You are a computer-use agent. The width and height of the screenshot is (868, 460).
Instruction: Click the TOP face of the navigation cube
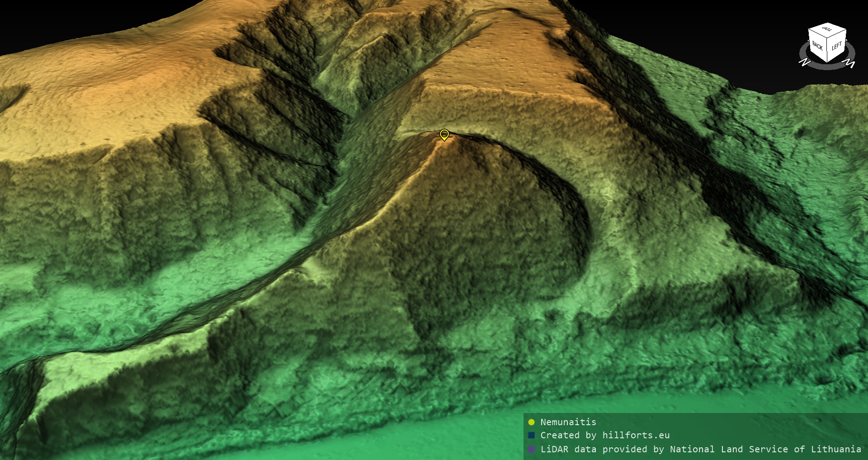[827, 30]
